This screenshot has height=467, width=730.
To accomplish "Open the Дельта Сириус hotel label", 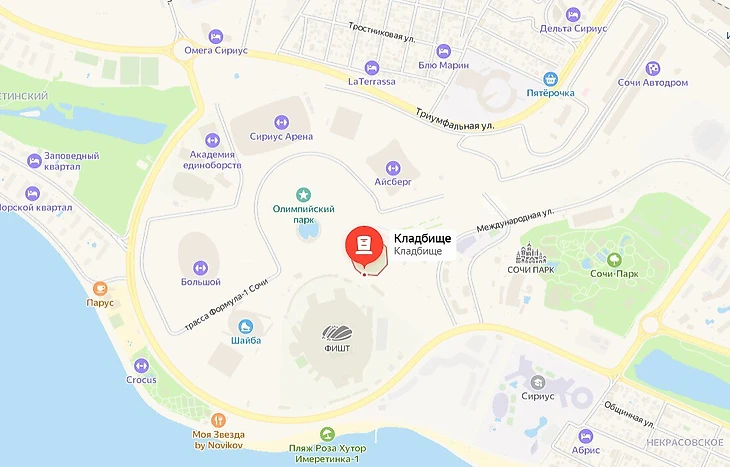I will click(573, 29).
